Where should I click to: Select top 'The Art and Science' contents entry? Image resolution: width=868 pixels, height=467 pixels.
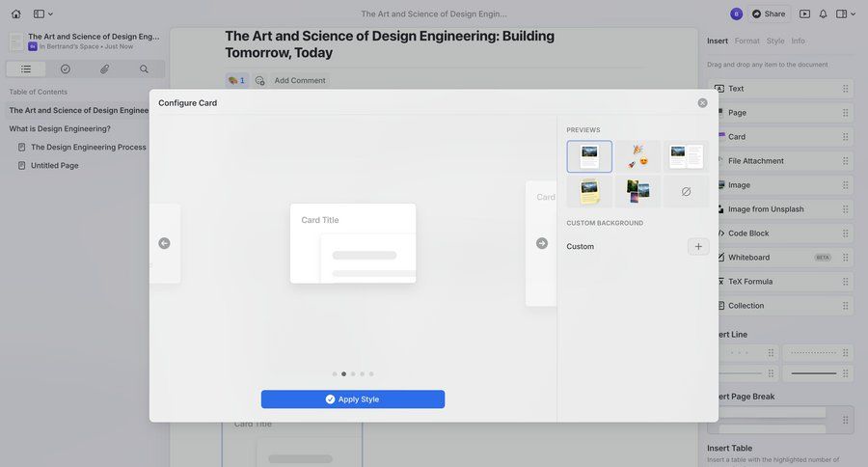click(79, 110)
